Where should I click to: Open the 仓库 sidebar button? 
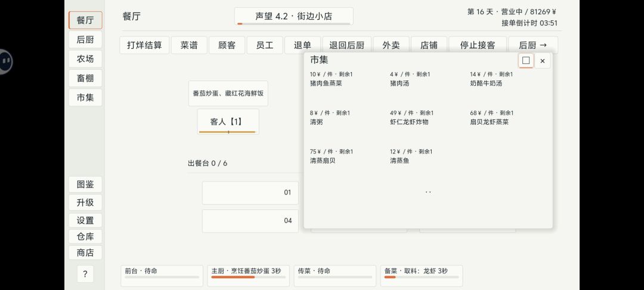point(85,237)
